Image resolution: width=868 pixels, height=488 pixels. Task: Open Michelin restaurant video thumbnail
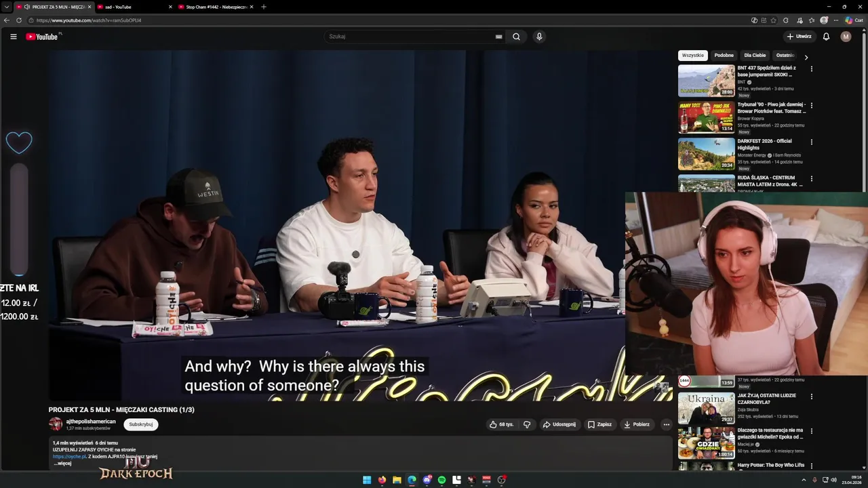tap(707, 443)
